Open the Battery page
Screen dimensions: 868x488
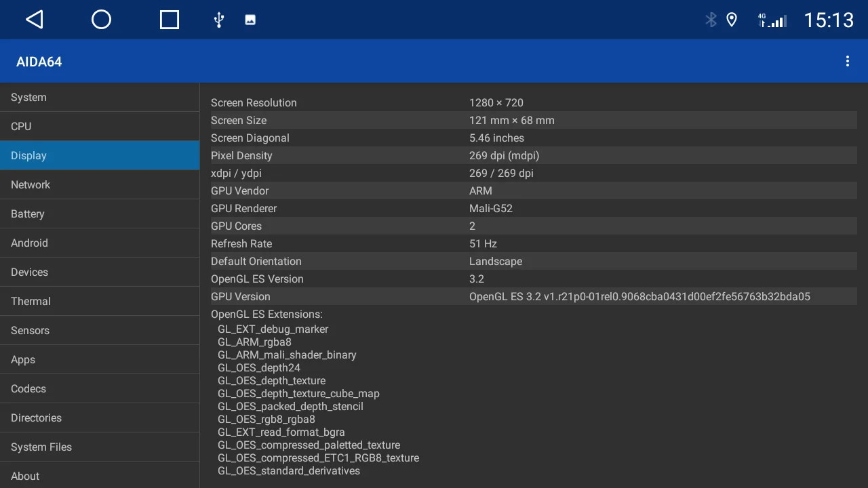pyautogui.click(x=100, y=214)
